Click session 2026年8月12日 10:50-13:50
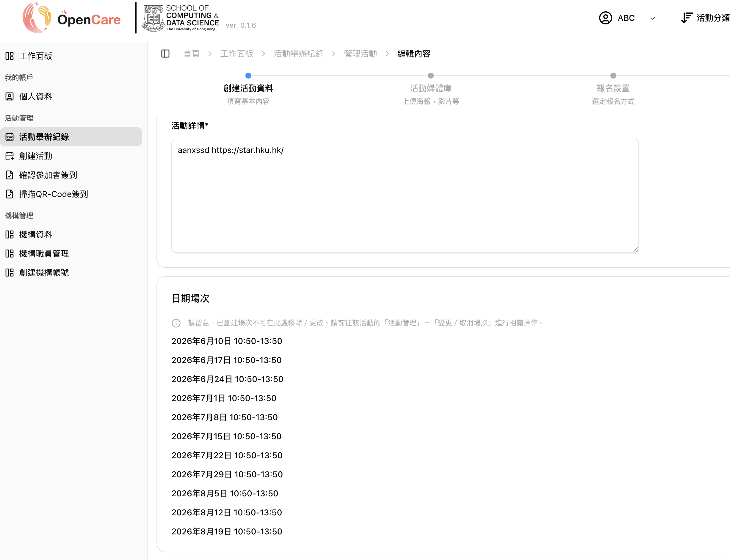730x560 pixels. point(227,512)
